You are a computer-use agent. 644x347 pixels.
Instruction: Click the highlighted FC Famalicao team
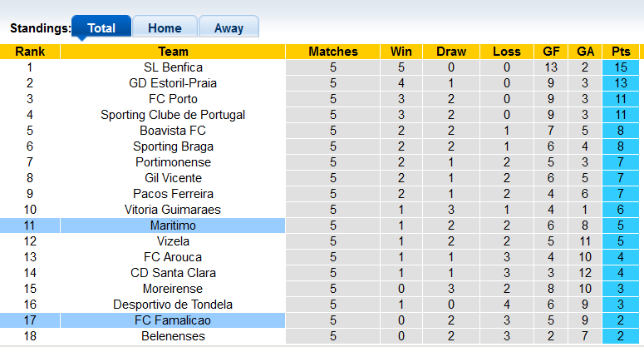point(173,320)
